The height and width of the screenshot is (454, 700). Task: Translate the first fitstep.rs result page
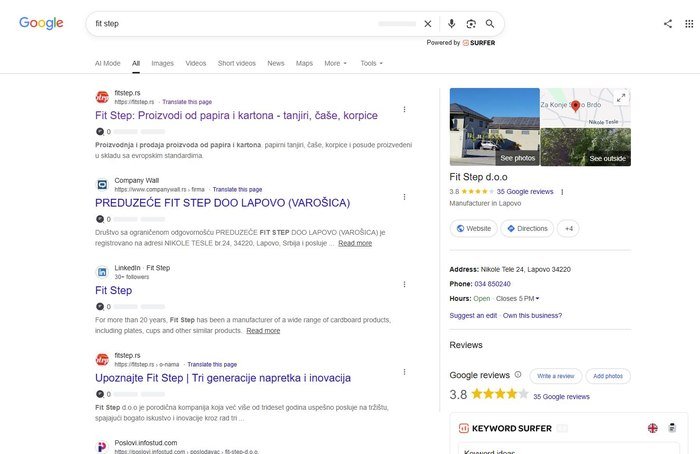(187, 102)
